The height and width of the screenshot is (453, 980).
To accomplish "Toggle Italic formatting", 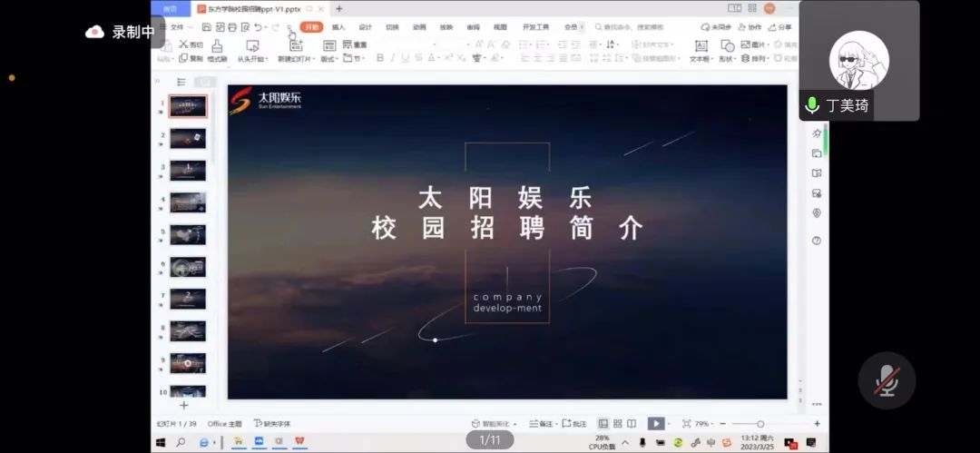I will click(393, 58).
